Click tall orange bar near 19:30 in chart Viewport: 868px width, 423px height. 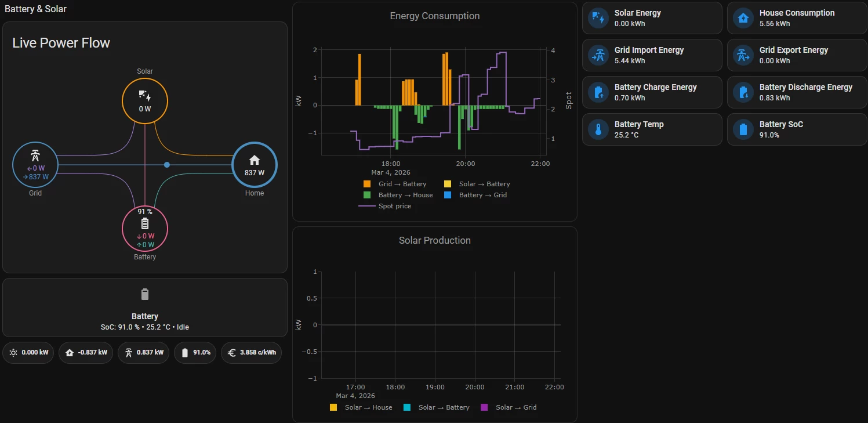[447, 78]
